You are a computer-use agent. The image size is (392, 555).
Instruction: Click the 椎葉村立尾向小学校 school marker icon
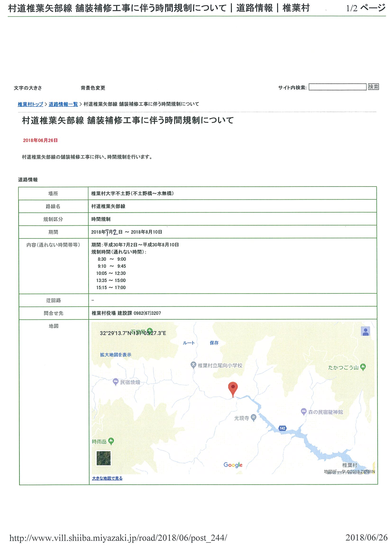(x=193, y=365)
